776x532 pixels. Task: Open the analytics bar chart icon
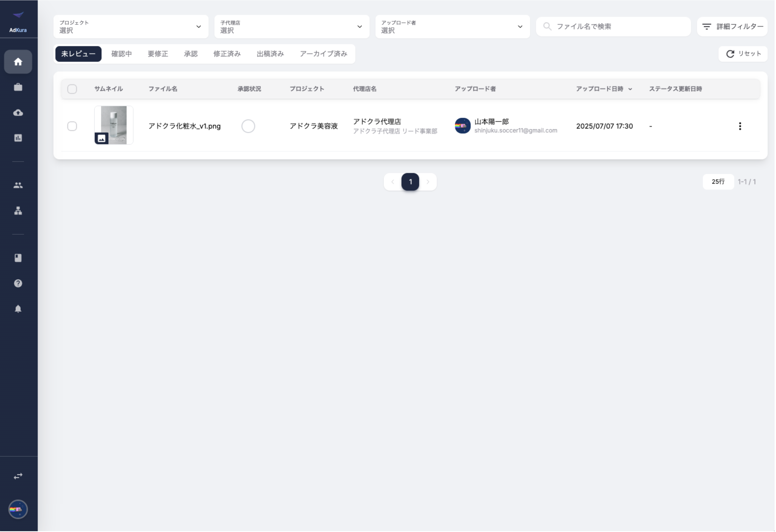(x=18, y=137)
